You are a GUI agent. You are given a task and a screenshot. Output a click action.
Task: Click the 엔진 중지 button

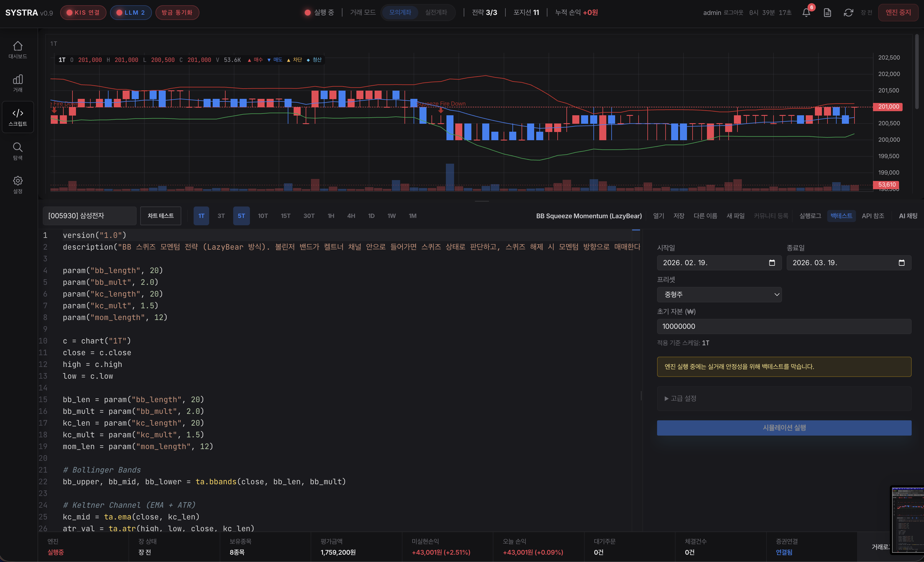click(898, 12)
